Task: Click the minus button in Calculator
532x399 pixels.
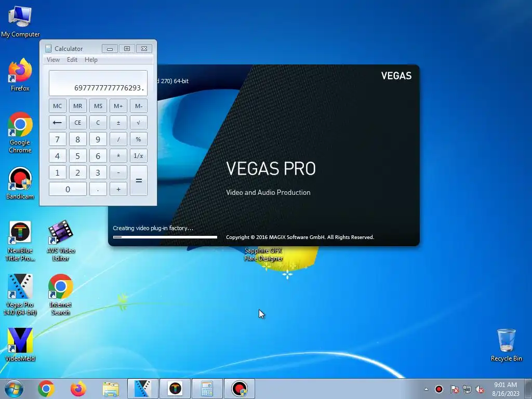Action: tap(118, 172)
